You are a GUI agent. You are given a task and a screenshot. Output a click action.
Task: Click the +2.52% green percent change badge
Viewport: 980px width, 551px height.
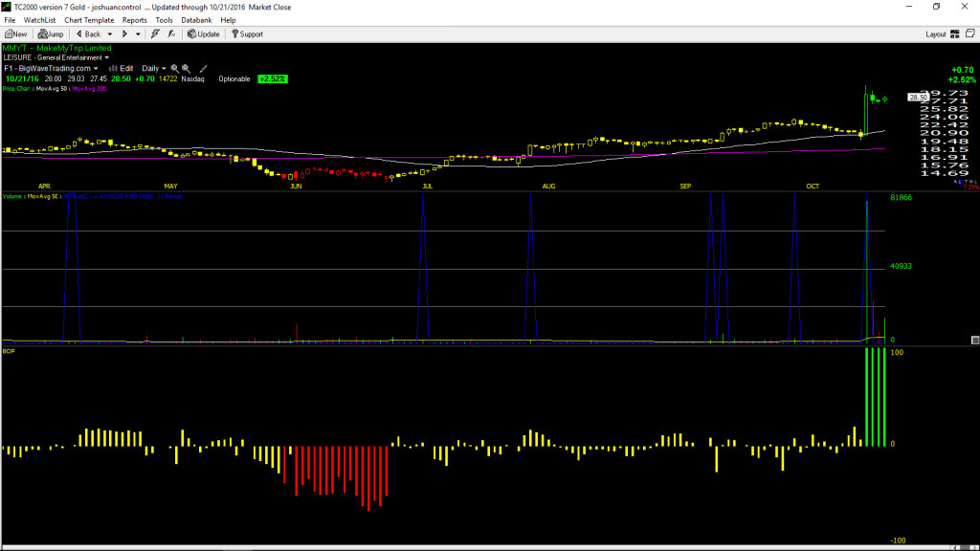point(273,79)
